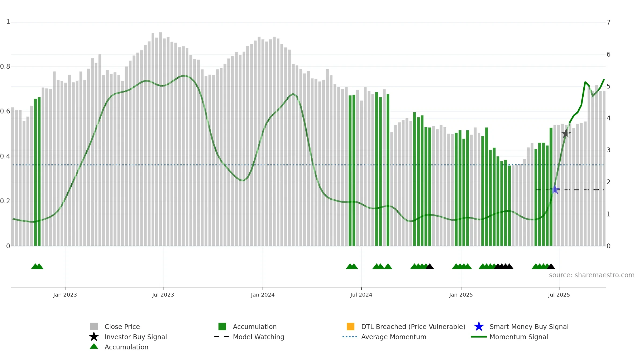Click Smart Money Buy Signal legend star
Viewport: 644px width, 362px height.
click(x=479, y=327)
